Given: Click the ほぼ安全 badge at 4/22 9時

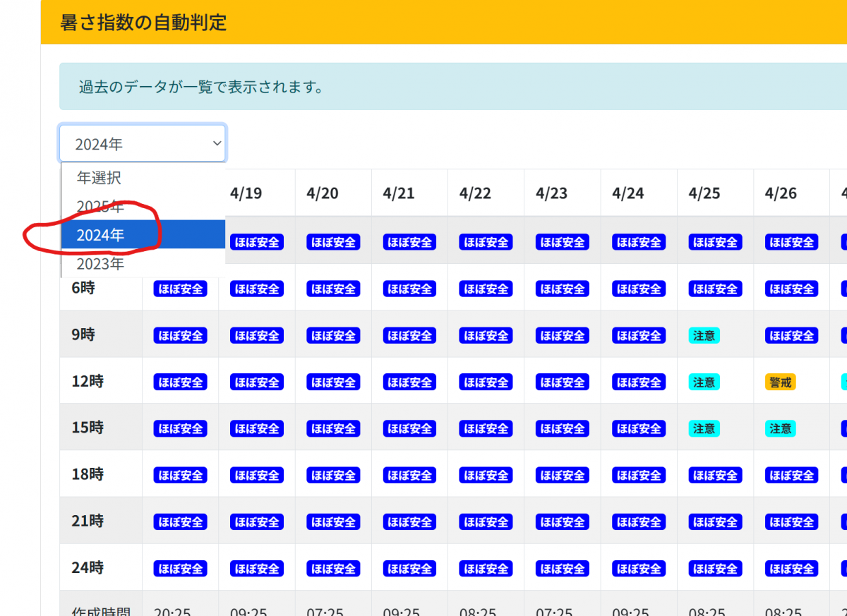Looking at the screenshot, I should 486,335.
